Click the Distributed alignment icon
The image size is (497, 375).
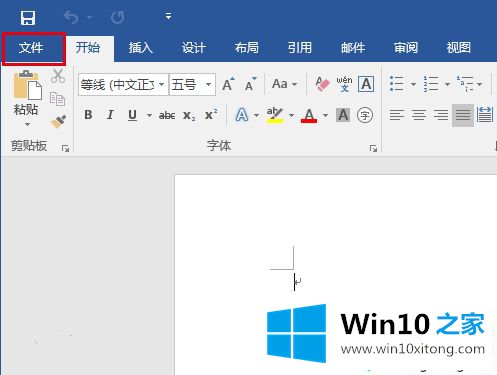pyautogui.click(x=485, y=115)
